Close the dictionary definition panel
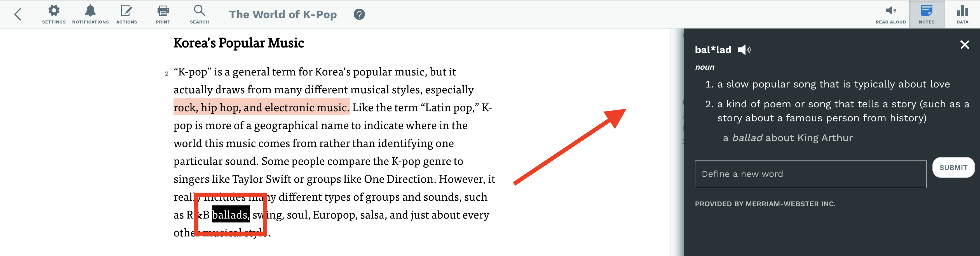Viewport: 980px width, 256px height. (x=964, y=45)
